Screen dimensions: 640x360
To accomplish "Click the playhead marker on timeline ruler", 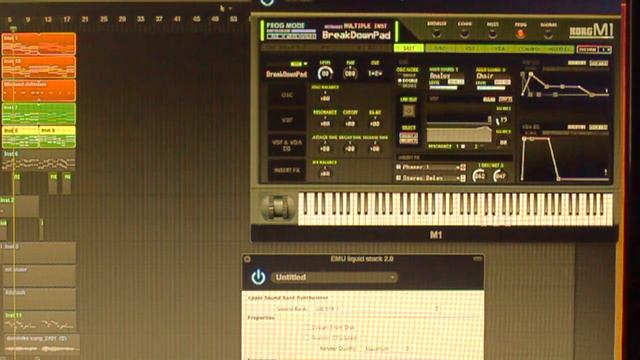I will click(13, 29).
